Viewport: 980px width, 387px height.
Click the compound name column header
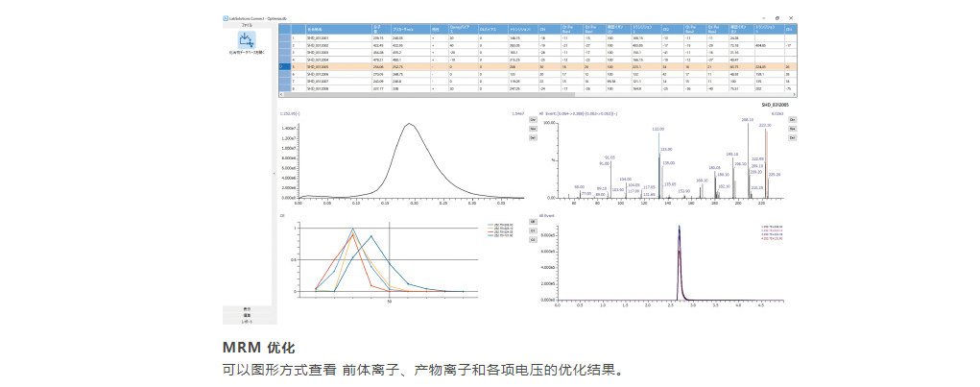(338, 30)
